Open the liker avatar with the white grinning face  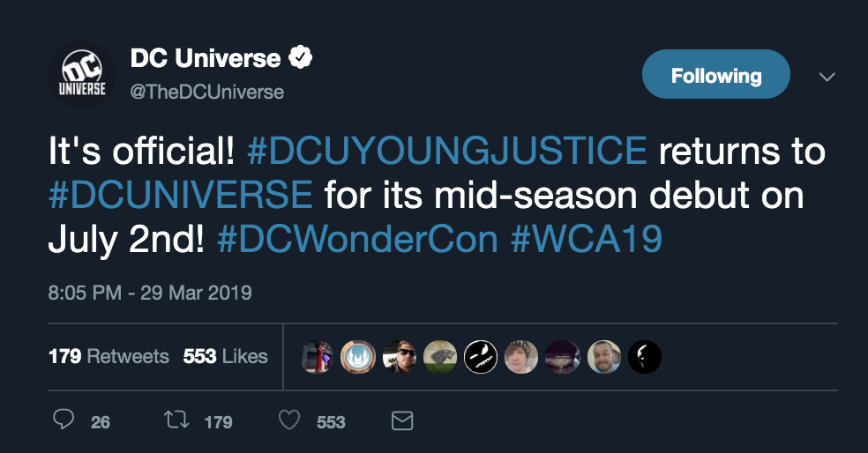(481, 356)
